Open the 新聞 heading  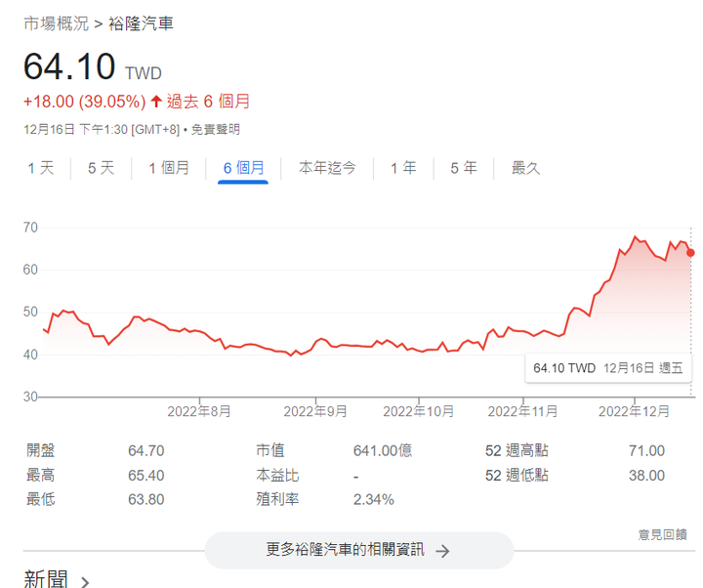(46, 579)
